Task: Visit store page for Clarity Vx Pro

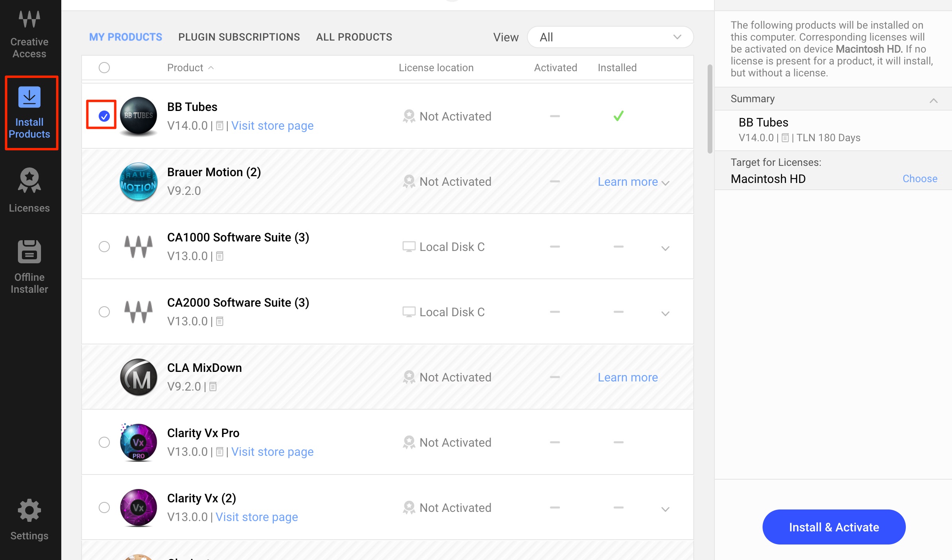Action: click(x=272, y=452)
